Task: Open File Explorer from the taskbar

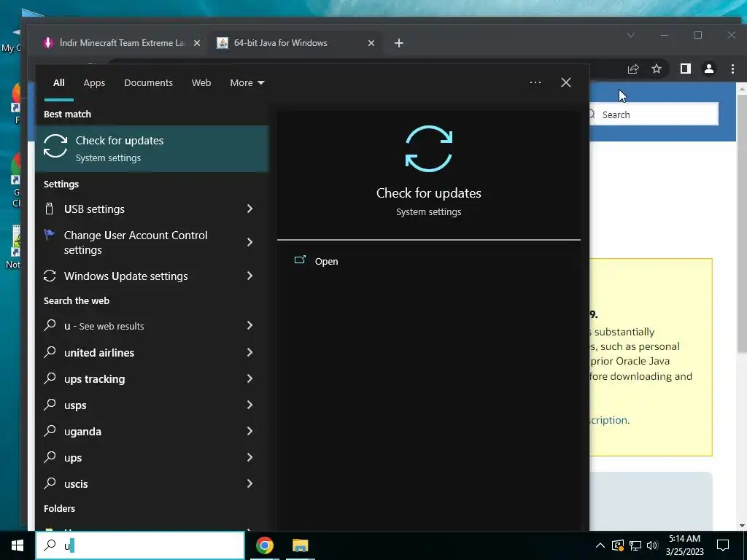Action: pyautogui.click(x=300, y=545)
